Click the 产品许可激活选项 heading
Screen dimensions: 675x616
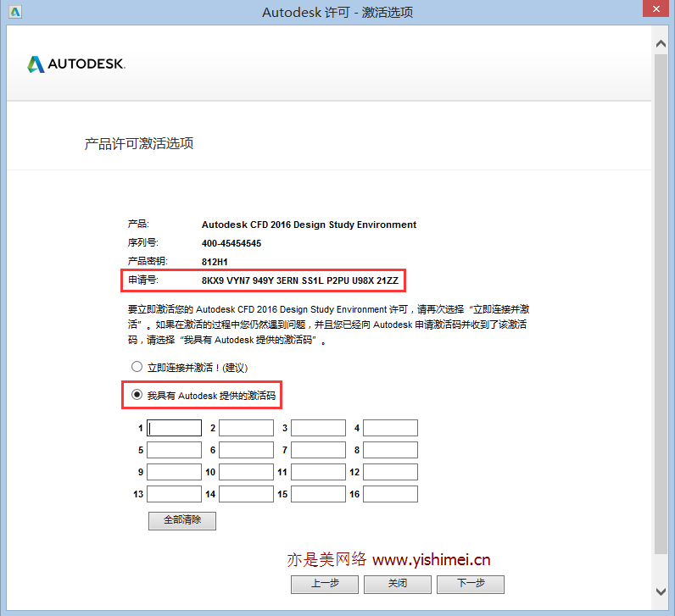139,143
